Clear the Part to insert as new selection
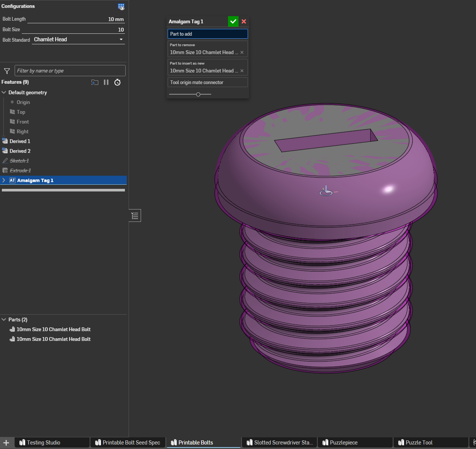This screenshot has height=449, width=476. click(x=242, y=71)
